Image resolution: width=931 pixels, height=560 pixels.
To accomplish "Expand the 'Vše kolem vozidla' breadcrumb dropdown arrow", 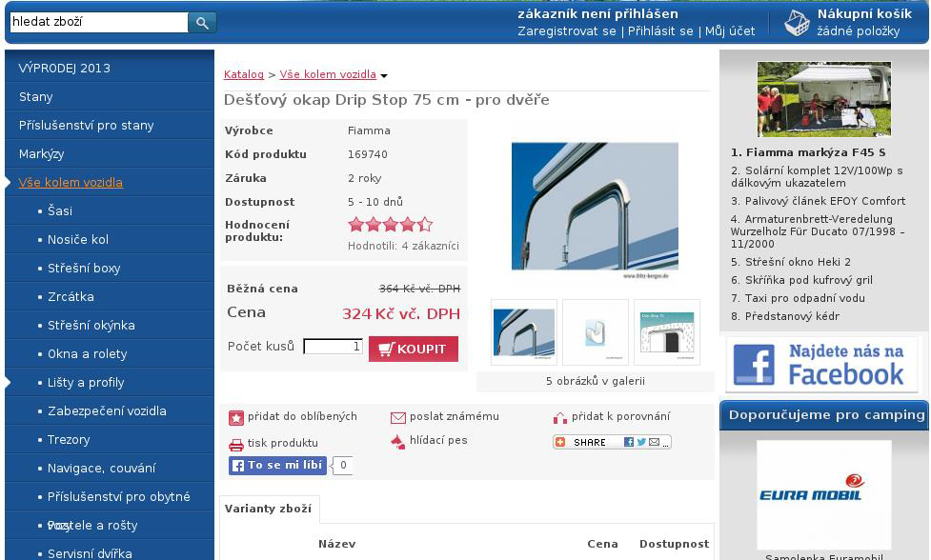I will click(384, 76).
